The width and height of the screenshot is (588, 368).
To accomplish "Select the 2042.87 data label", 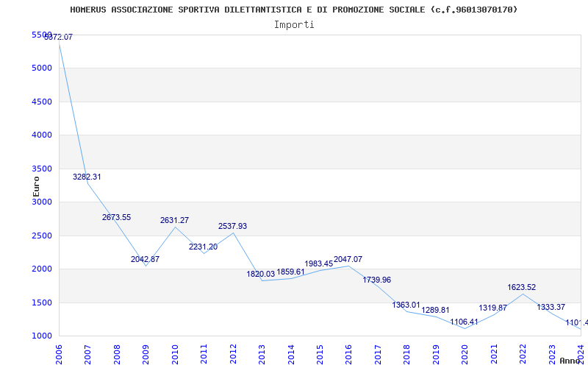I will (x=145, y=260).
